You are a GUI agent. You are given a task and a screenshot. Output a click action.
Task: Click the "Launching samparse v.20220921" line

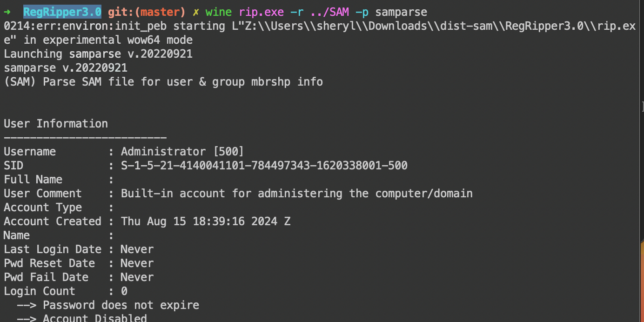click(x=98, y=54)
